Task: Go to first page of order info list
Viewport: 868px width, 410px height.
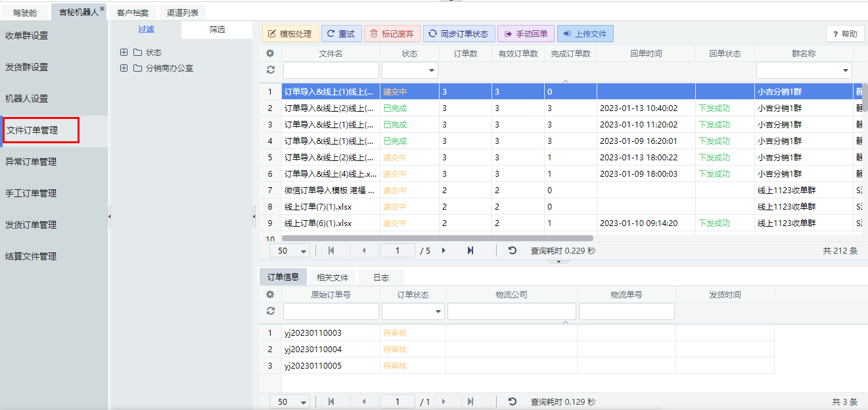Action: pyautogui.click(x=331, y=401)
